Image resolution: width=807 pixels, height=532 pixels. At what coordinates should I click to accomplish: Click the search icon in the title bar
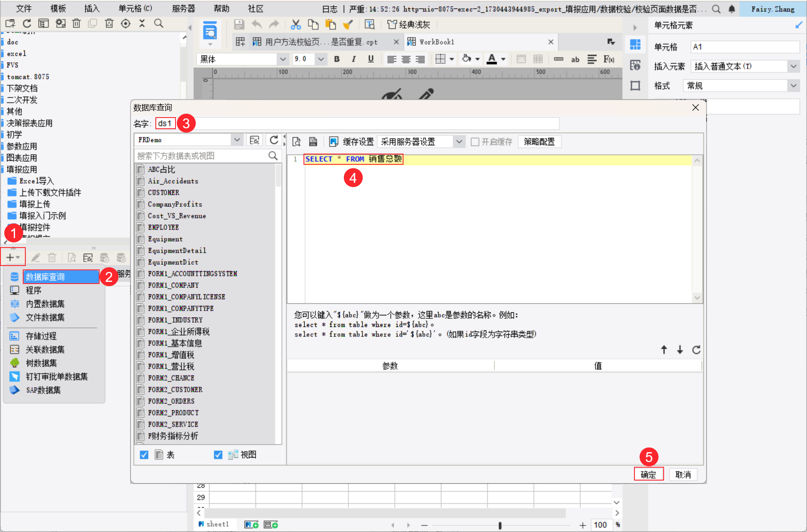click(716, 9)
